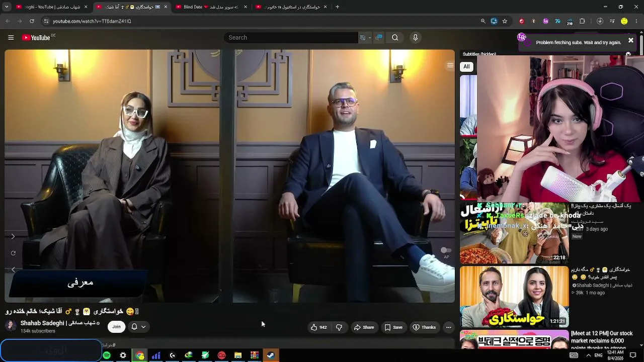The height and width of the screenshot is (362, 644).
Task: Click the extension icon with 210 badge
Action: click(570, 21)
